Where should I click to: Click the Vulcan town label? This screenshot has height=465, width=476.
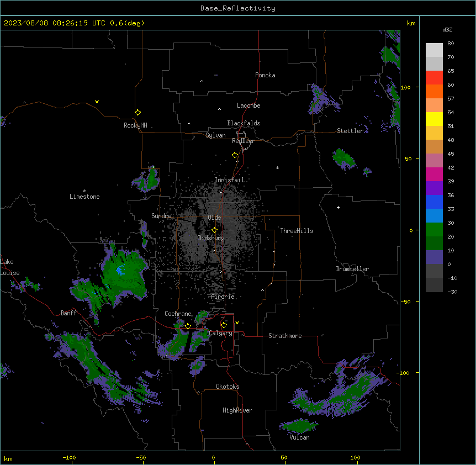pos(299,437)
